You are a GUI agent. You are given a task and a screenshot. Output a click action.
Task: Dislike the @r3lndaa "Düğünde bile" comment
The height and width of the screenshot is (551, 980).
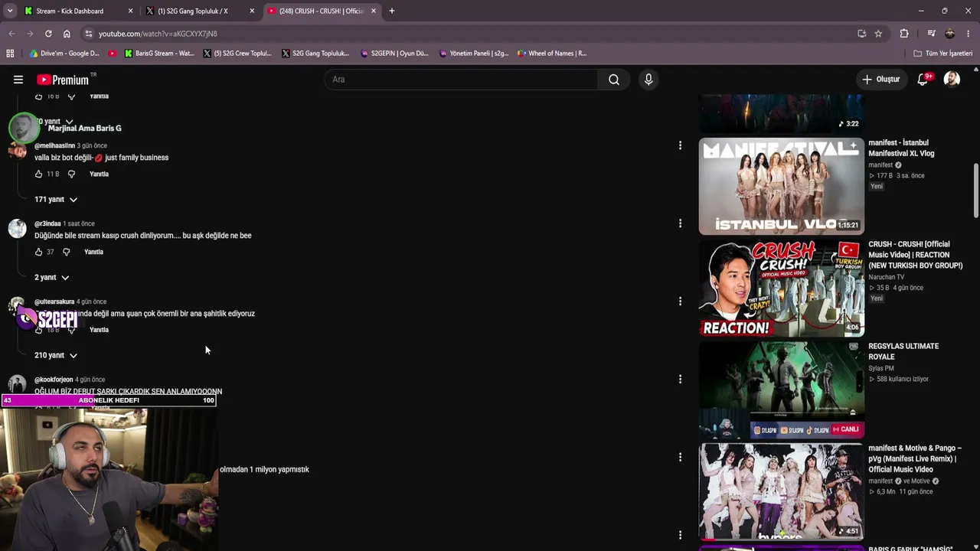click(67, 252)
